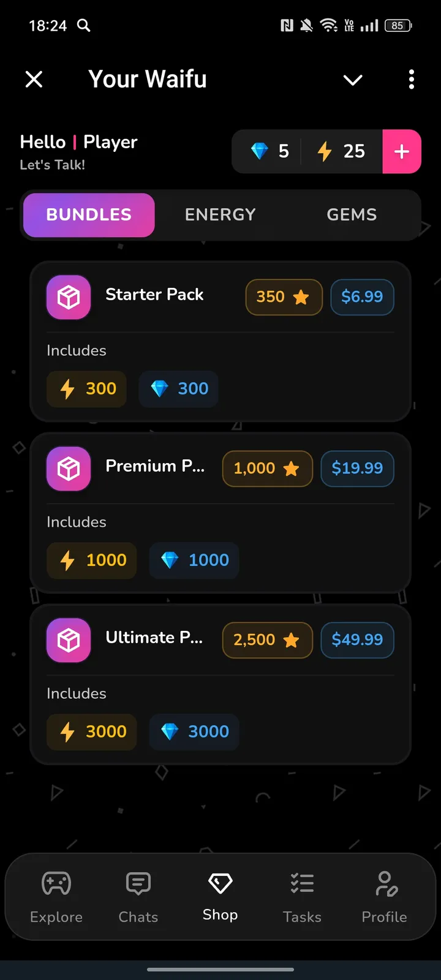
Task: Buy Ultimate Pack for $49.99
Action: coord(357,640)
